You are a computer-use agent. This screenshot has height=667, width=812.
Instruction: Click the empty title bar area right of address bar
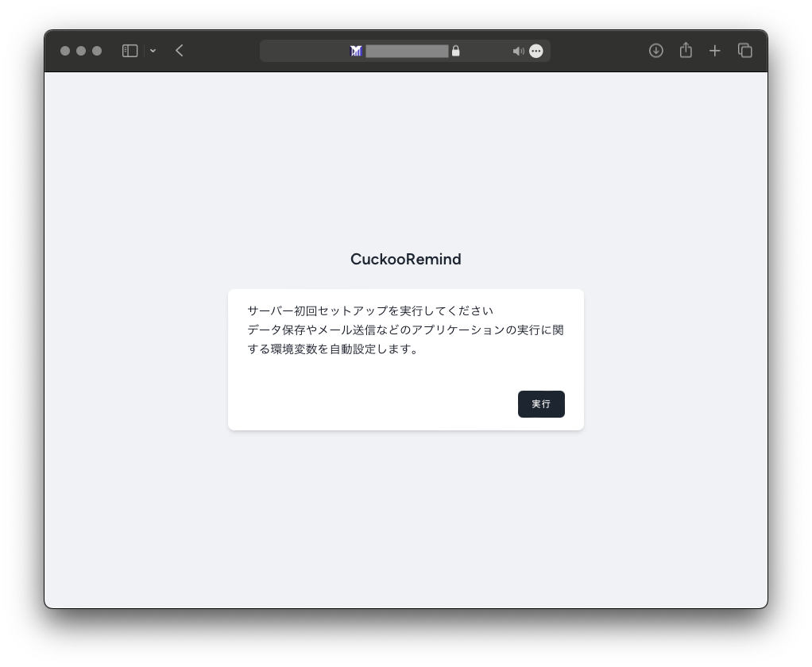pyautogui.click(x=597, y=51)
